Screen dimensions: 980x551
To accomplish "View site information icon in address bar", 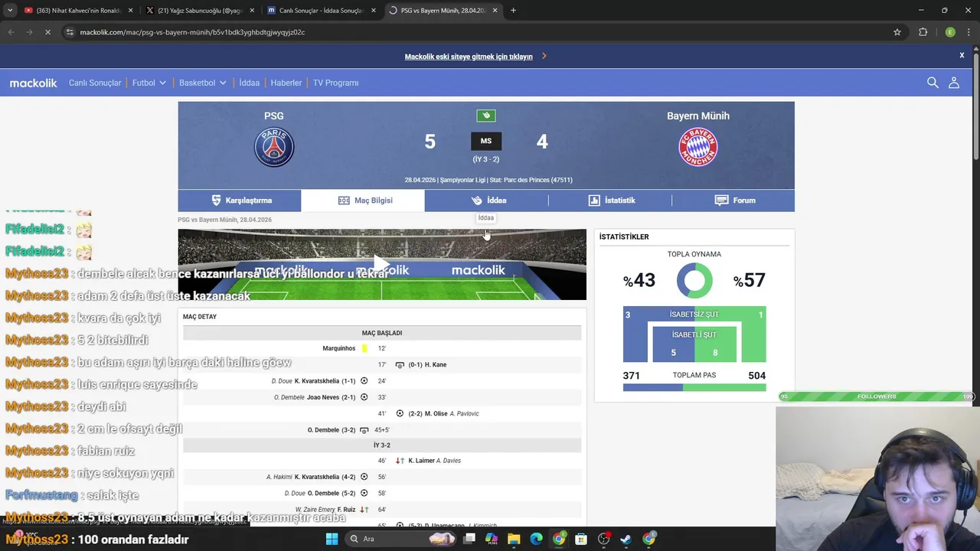I will click(70, 32).
